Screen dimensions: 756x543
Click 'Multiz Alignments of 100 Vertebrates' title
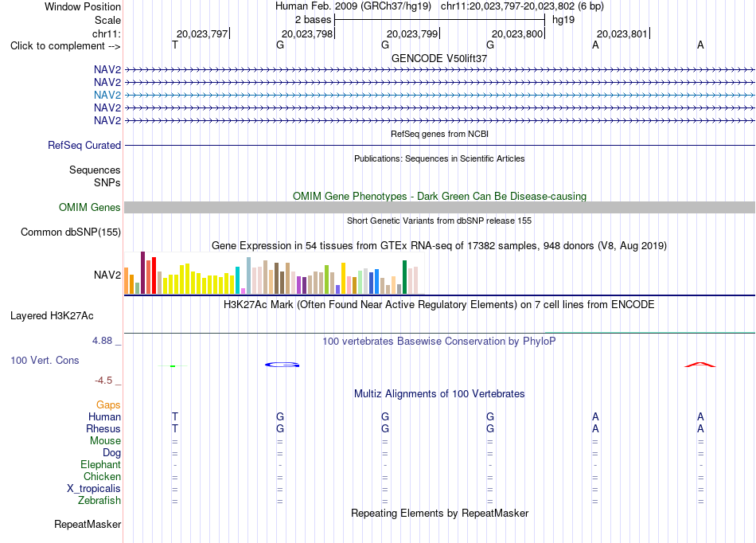pyautogui.click(x=439, y=393)
